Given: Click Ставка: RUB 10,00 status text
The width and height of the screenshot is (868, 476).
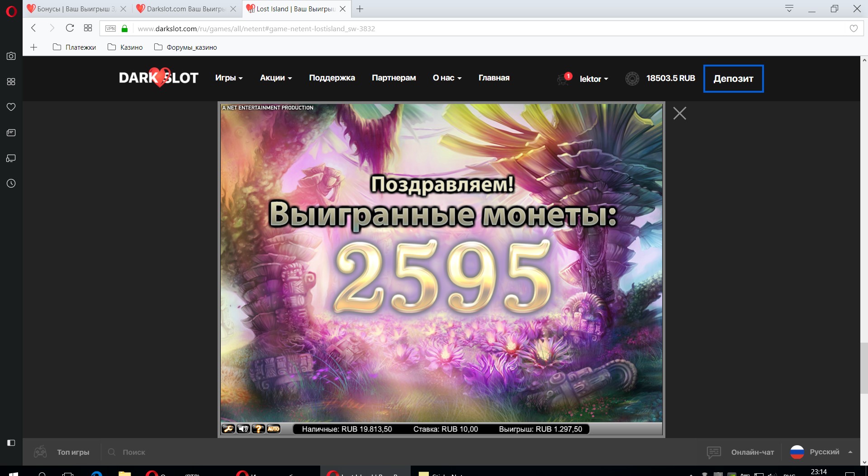Looking at the screenshot, I should 446,429.
